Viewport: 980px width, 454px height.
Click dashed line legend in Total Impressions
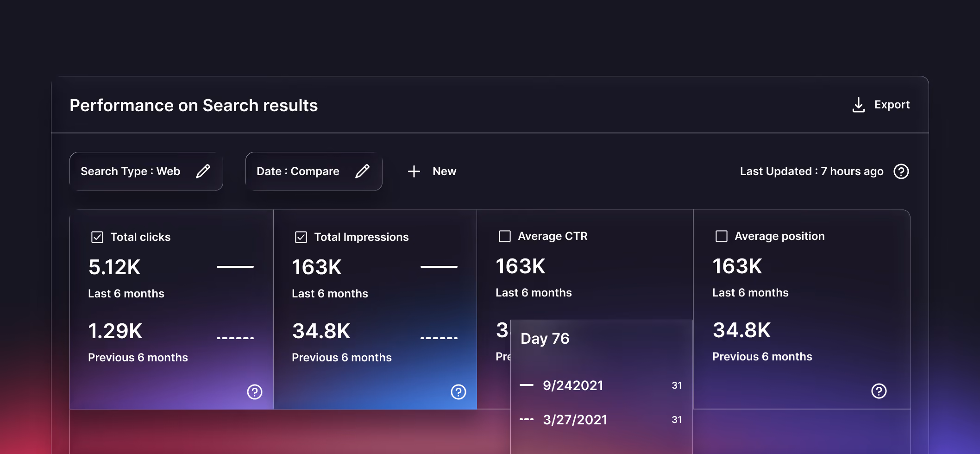(x=439, y=338)
